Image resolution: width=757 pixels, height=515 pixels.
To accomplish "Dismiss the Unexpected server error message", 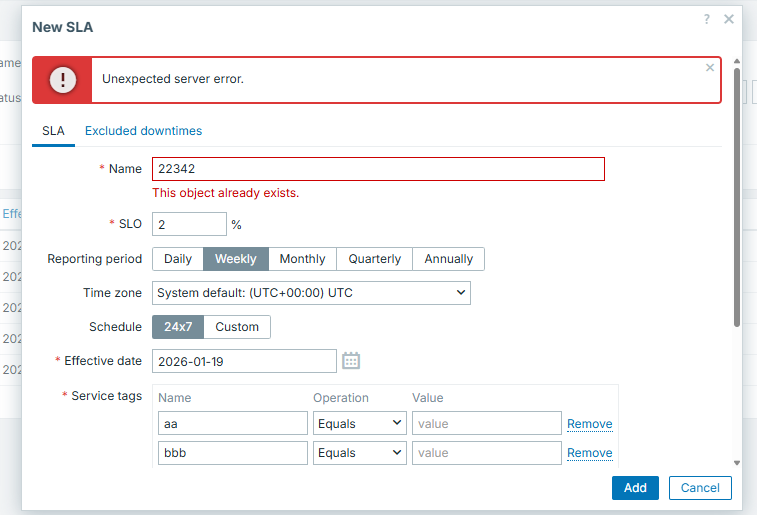I will (710, 68).
